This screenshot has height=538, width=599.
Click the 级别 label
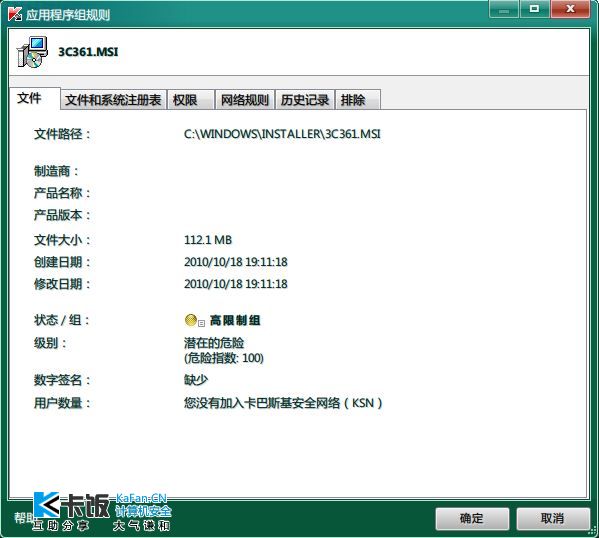pyautogui.click(x=50, y=343)
